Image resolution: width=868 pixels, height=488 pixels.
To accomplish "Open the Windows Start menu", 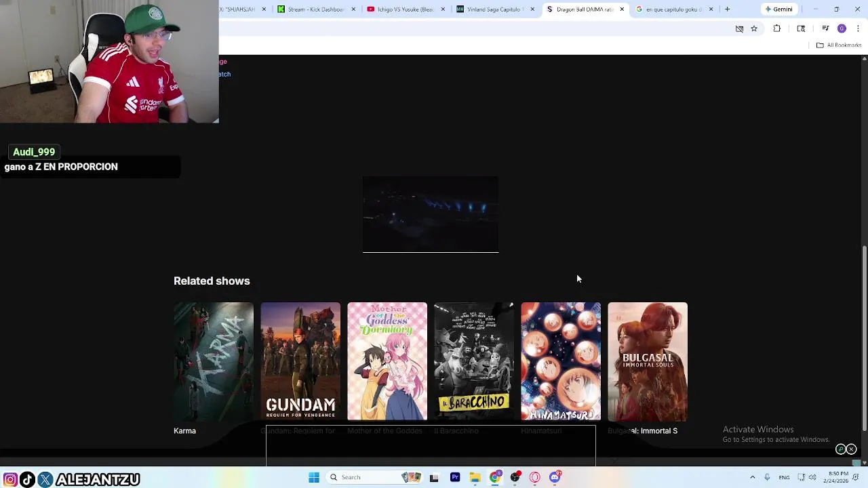I will click(313, 477).
